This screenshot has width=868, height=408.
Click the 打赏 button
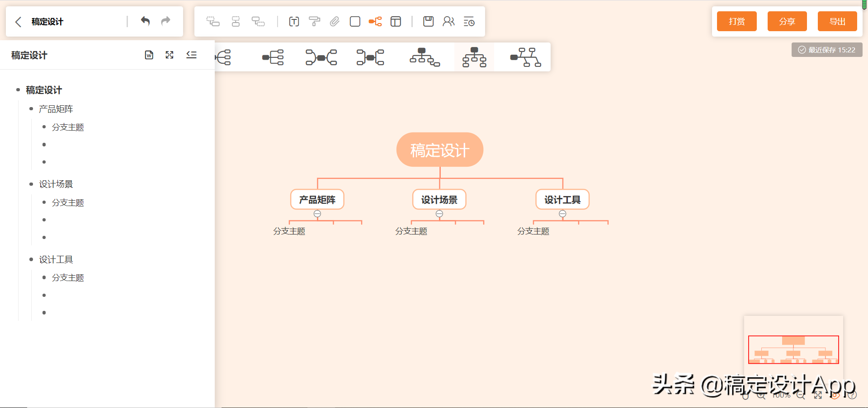737,21
